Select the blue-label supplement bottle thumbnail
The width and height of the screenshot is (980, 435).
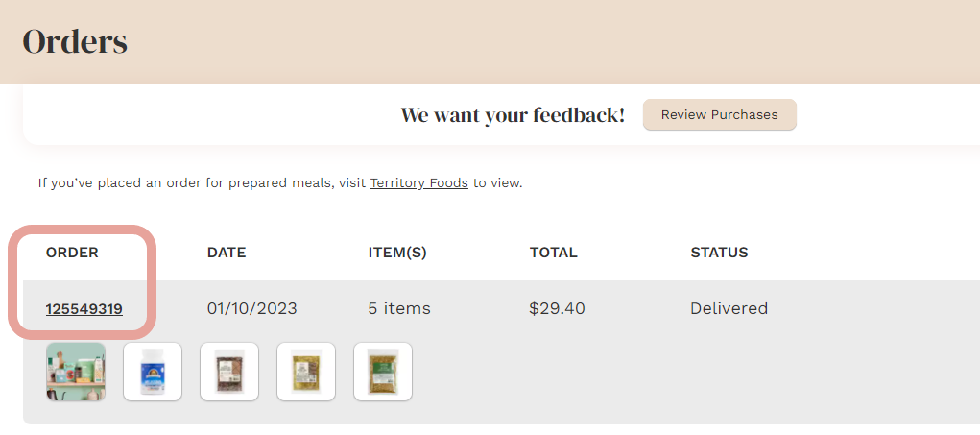tap(153, 372)
